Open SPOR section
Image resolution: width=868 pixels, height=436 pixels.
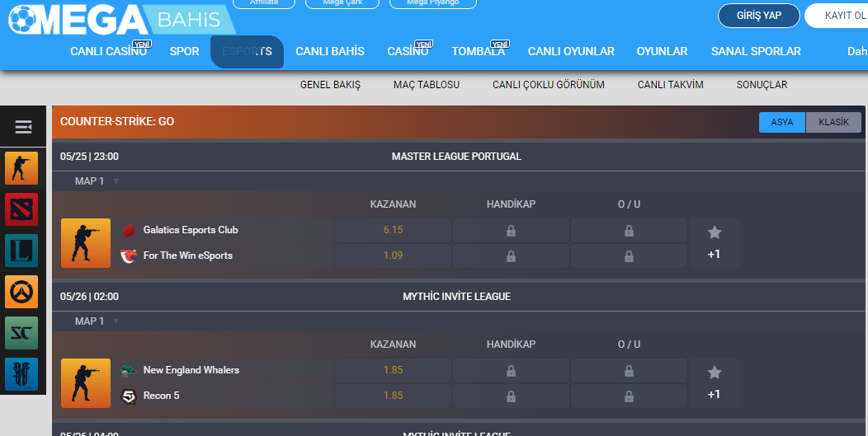coord(184,51)
